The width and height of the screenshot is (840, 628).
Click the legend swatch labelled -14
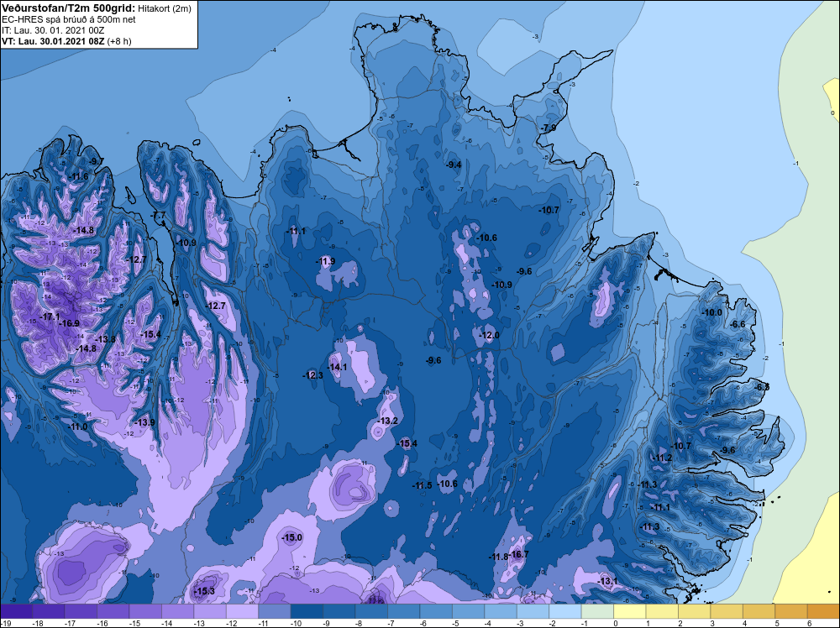point(178,611)
